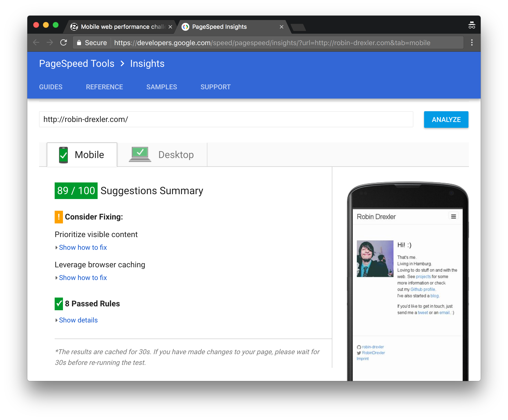Close the PageSpeed Insights tab
The height and width of the screenshot is (420, 508).
click(x=281, y=27)
